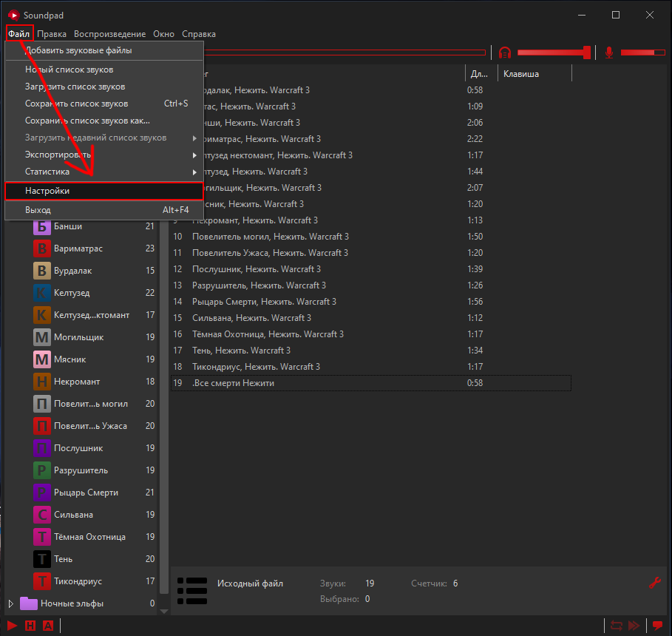Select sound Повелитель Ужаса, Нежить. Warcraft 3
Viewport: 672px width, 636px height.
coord(371,253)
